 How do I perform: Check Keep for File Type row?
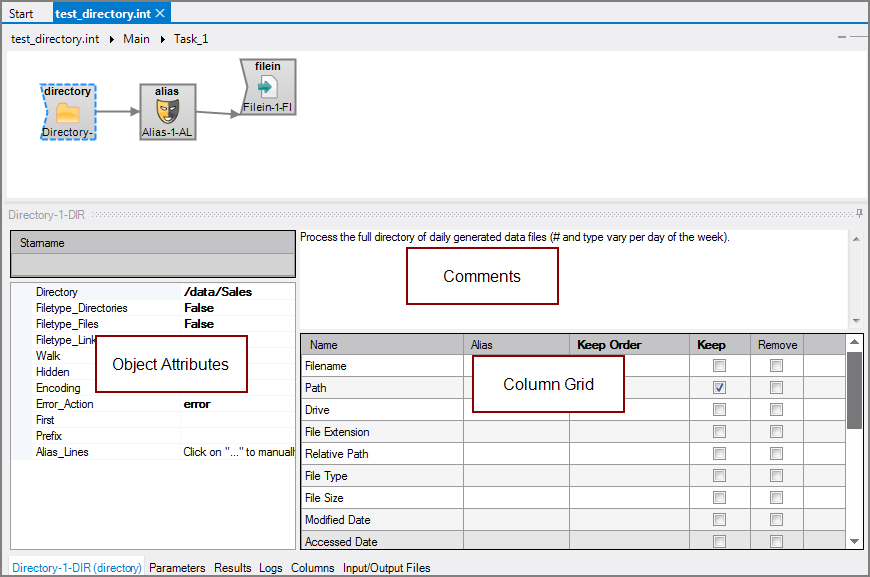click(x=719, y=475)
